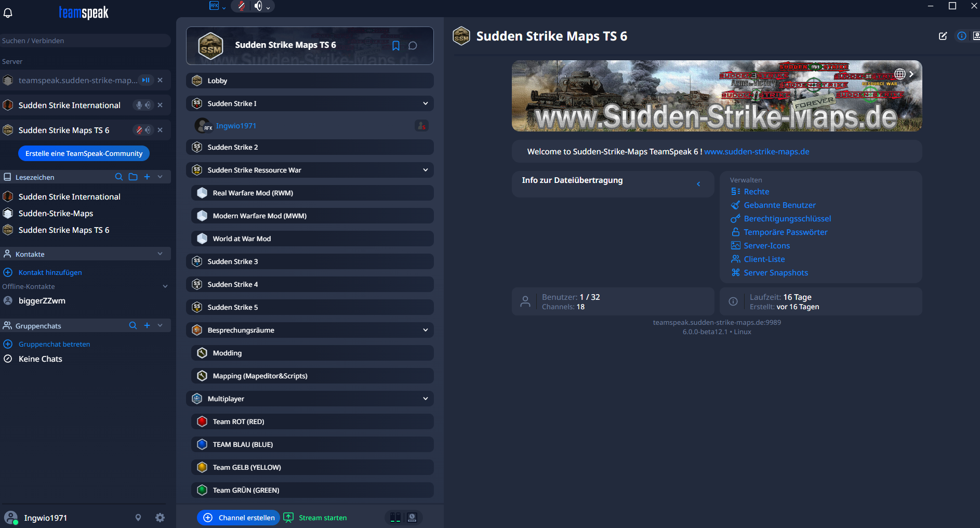Create a new bookmark folder
This screenshot has width=980, height=528.
click(x=133, y=177)
